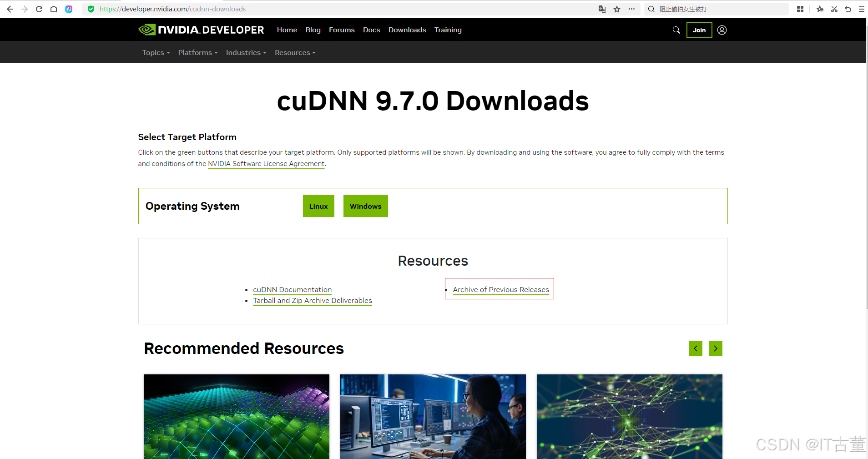This screenshot has width=868, height=459.
Task: Click the NVIDIA Developer logo
Action: coord(201,30)
